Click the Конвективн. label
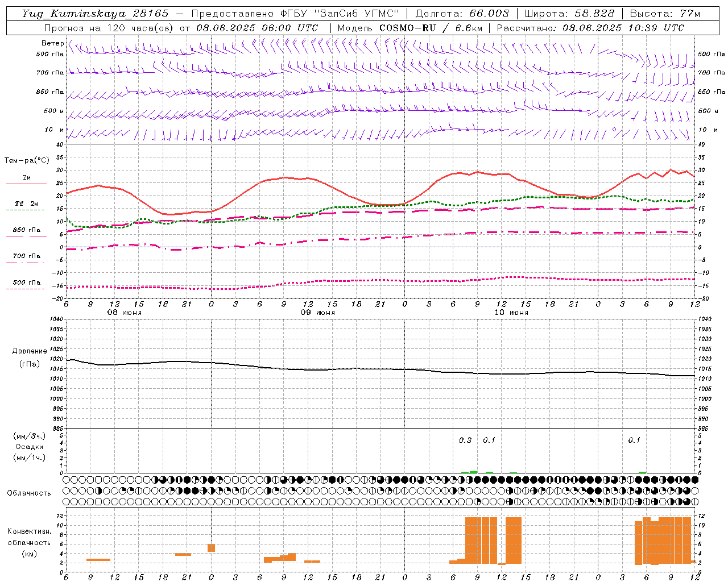 pyautogui.click(x=29, y=531)
